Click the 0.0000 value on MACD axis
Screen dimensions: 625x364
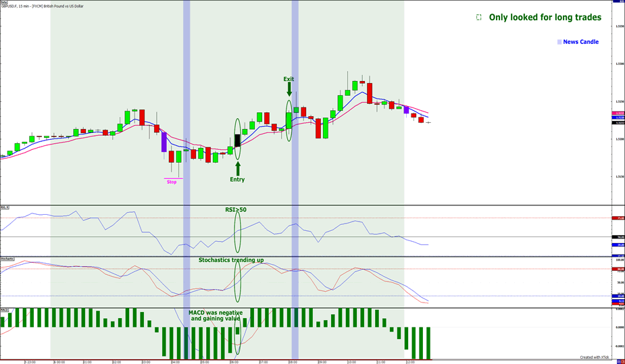coord(620,328)
